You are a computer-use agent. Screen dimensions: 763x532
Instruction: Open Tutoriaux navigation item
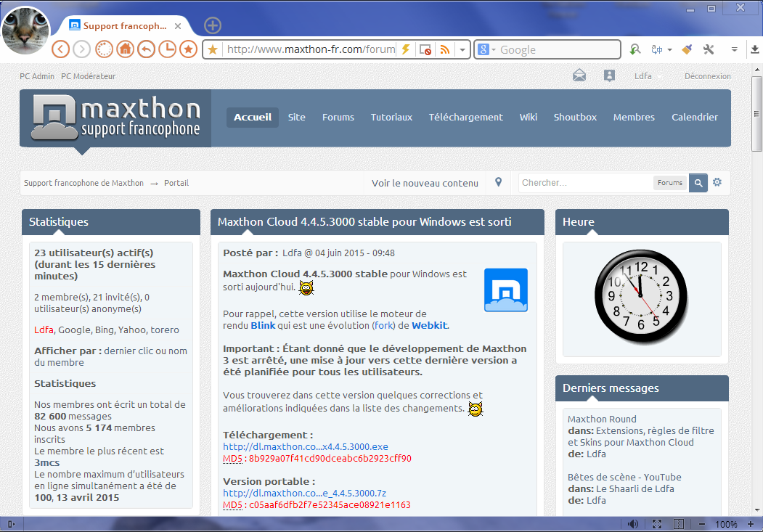(392, 117)
